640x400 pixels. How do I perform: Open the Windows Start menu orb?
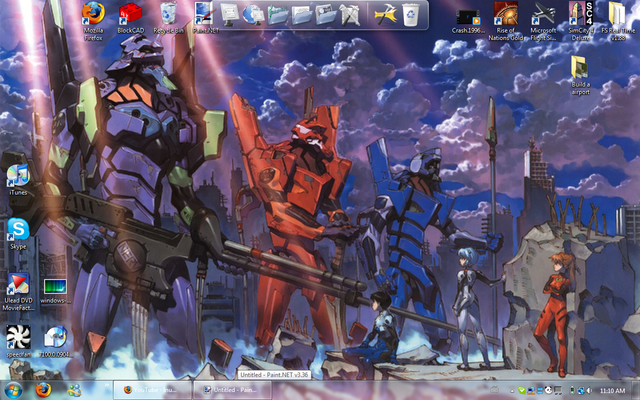tap(13, 390)
